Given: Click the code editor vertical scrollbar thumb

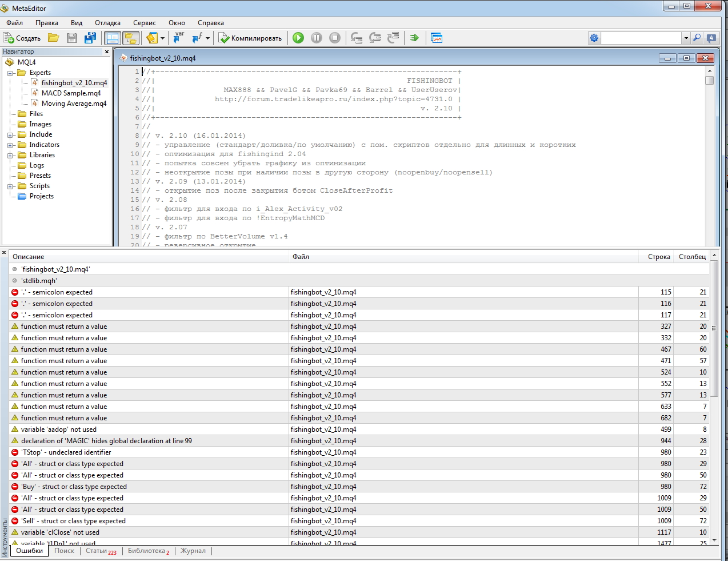Looking at the screenshot, I should point(710,80).
